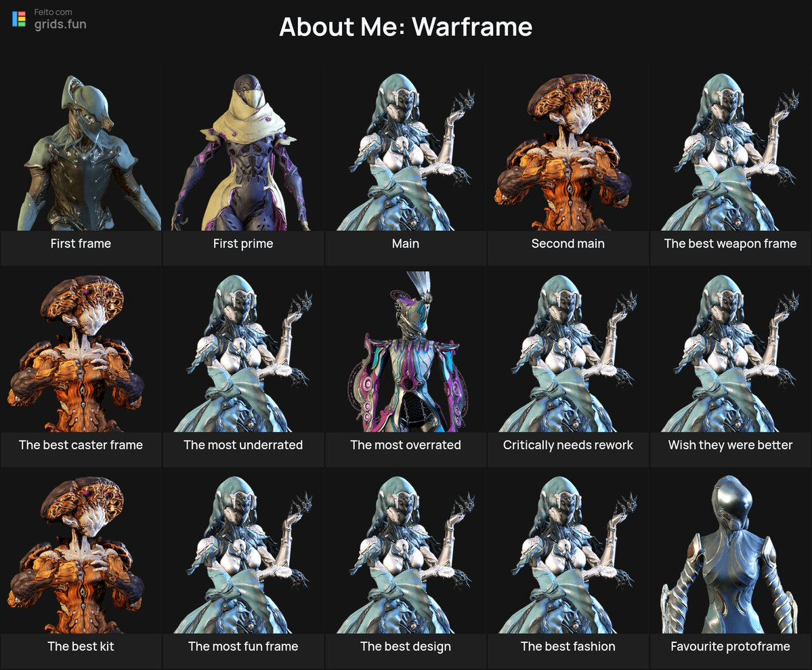Open the Second main warframe image
The width and height of the screenshot is (812, 670).
(568, 149)
